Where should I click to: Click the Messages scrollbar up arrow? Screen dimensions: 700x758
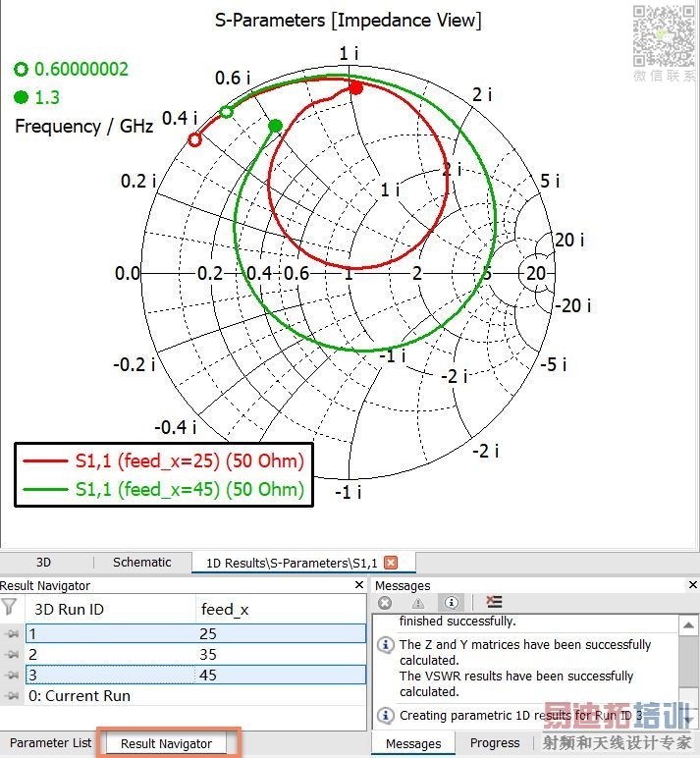coord(688,624)
